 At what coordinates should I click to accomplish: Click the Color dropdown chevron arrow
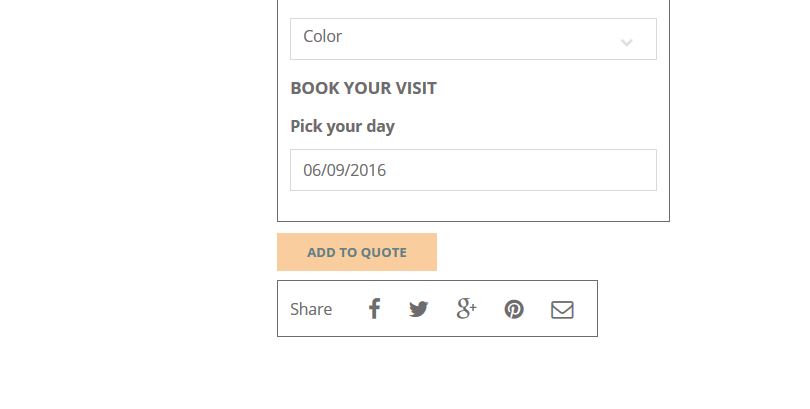pyautogui.click(x=627, y=42)
